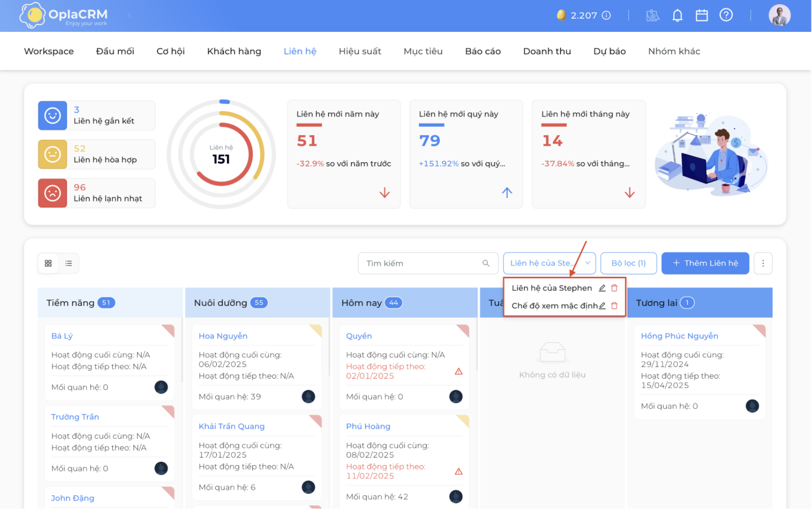Open the notifications bell
Screen dimensions: 812x510
point(677,15)
